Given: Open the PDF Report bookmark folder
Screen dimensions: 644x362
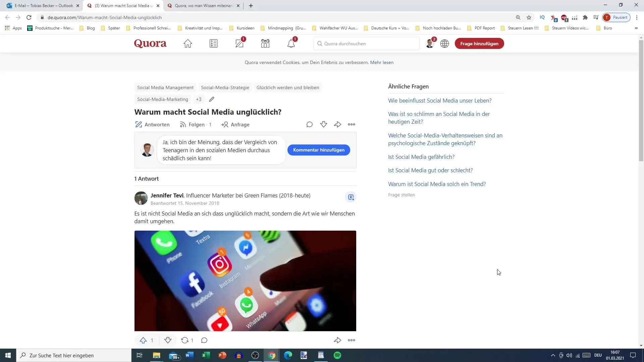Looking at the screenshot, I should click(x=481, y=28).
